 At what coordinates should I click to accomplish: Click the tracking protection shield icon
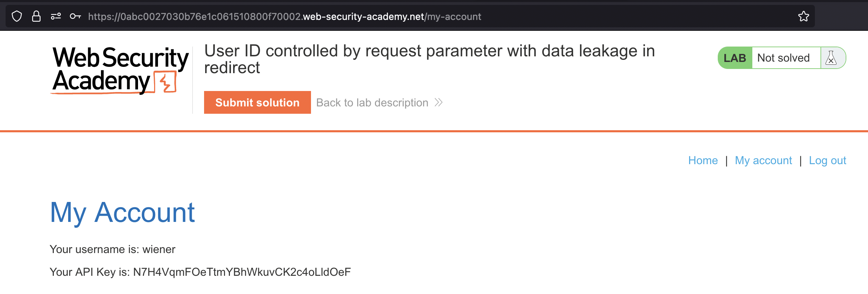(x=17, y=16)
